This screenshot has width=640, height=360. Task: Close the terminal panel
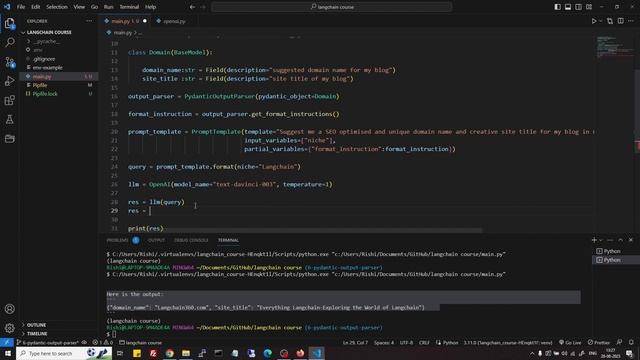[x=631, y=240]
